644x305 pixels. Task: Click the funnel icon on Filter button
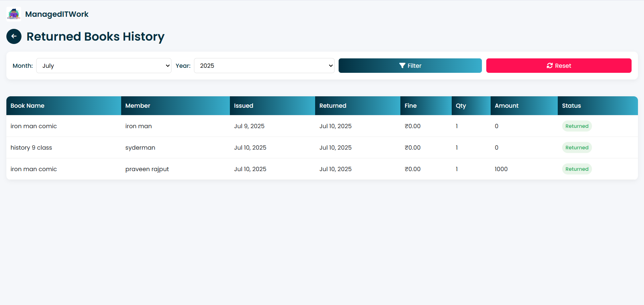pyautogui.click(x=402, y=65)
